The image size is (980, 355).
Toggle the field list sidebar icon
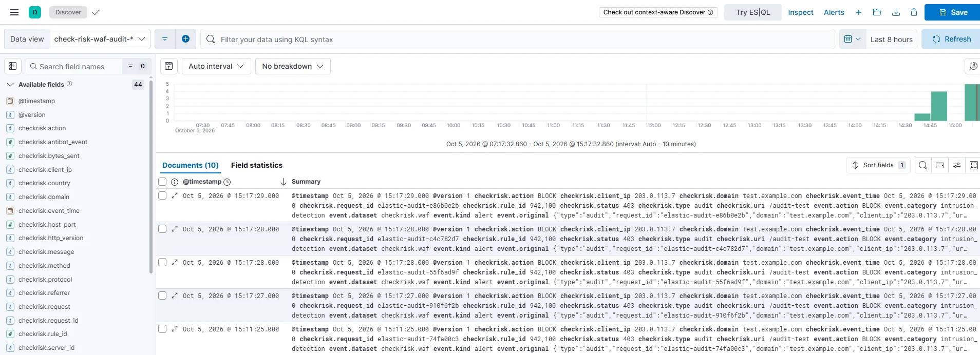[13, 66]
